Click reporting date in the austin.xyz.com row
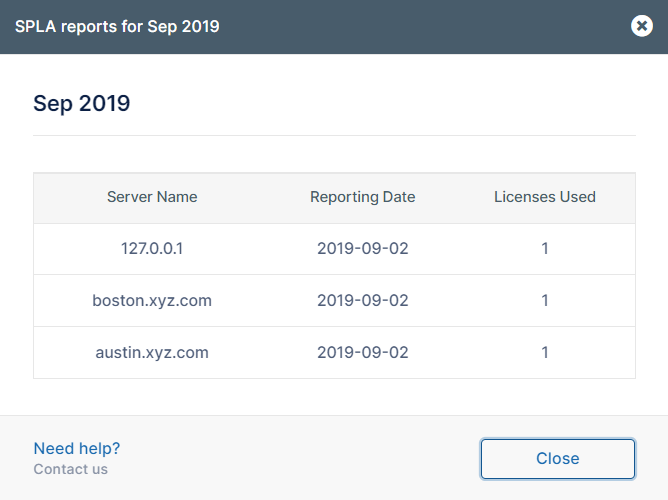This screenshot has width=668, height=500. (362, 352)
